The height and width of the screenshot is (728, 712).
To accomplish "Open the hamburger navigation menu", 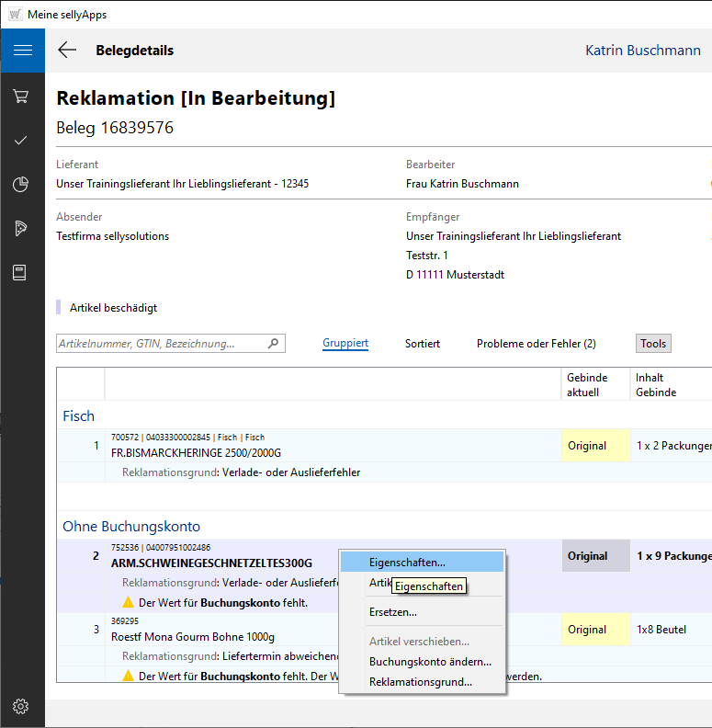I will 22,51.
